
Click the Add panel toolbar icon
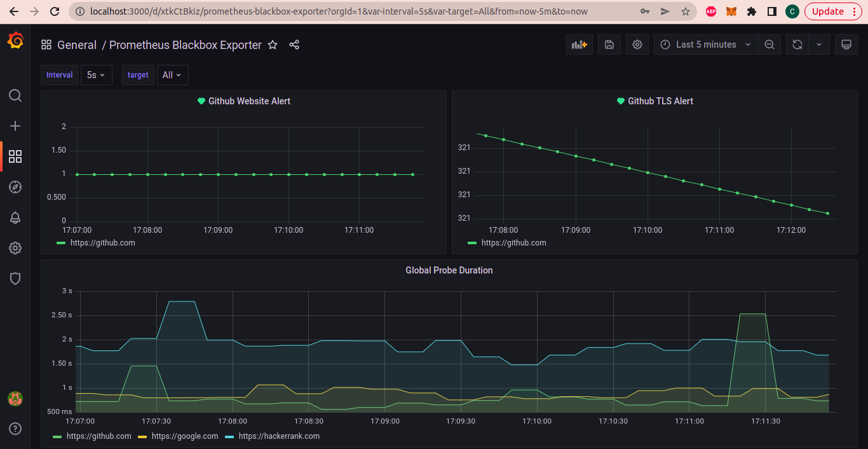(x=580, y=45)
